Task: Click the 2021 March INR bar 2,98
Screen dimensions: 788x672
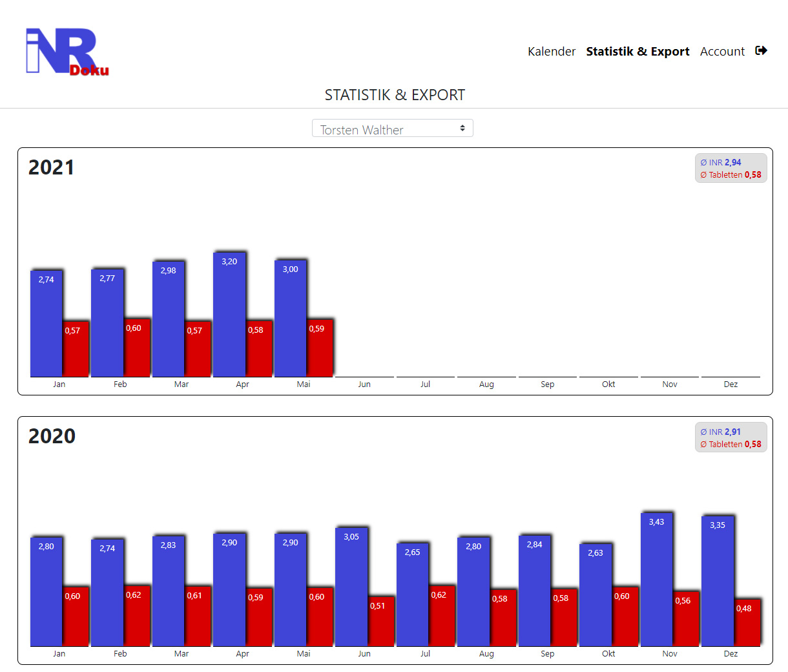Action: click(169, 319)
